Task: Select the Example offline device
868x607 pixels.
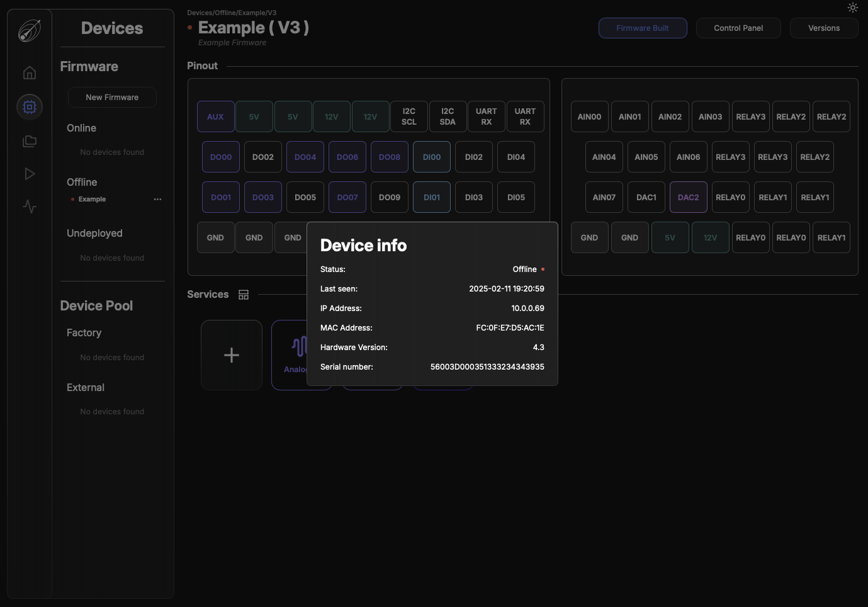Action: coord(92,200)
